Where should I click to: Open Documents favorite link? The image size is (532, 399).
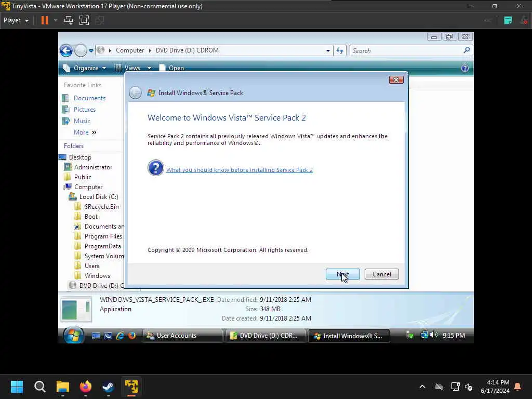pyautogui.click(x=89, y=98)
